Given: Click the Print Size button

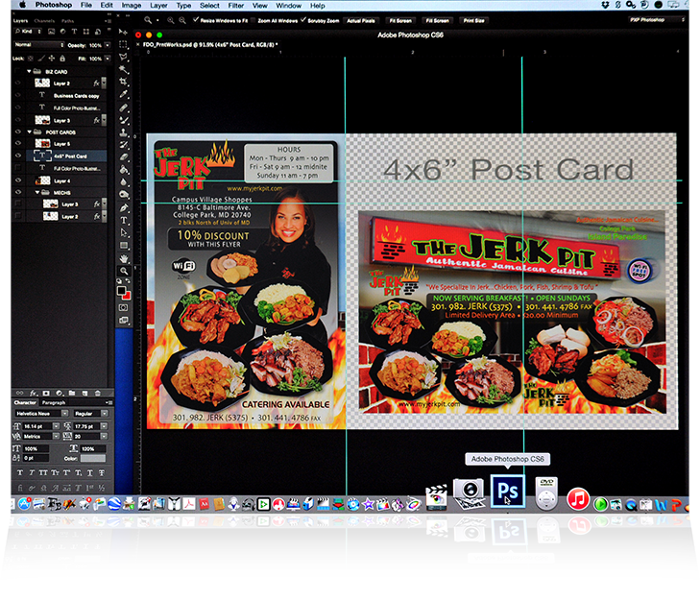Looking at the screenshot, I should click(x=473, y=20).
